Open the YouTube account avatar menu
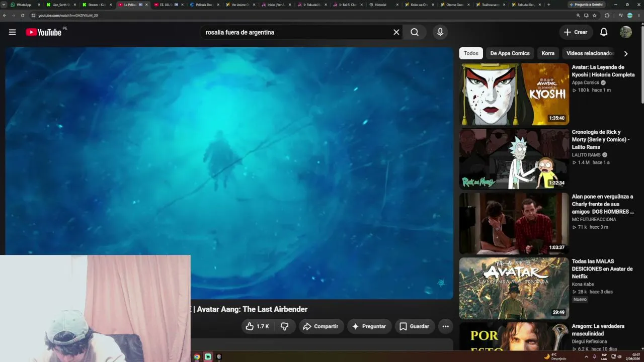 coord(626,32)
